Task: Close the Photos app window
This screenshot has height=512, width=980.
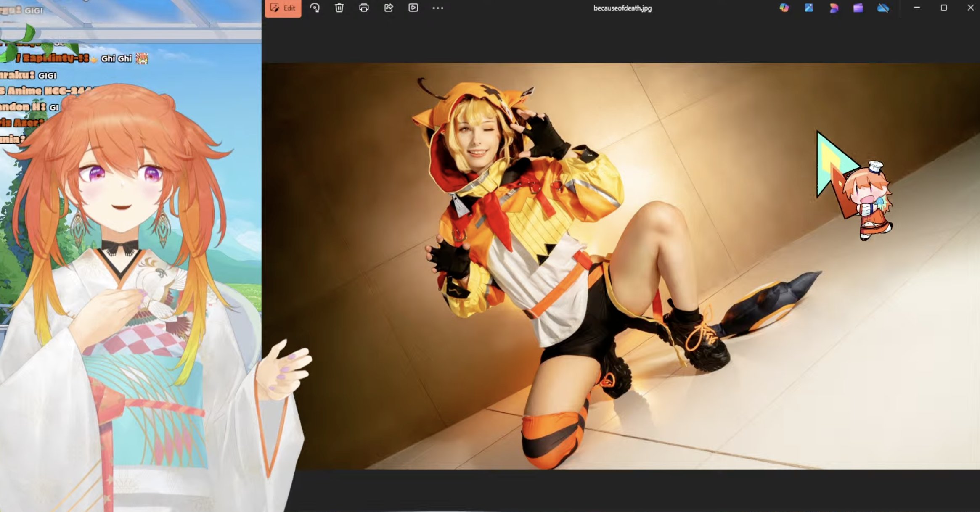Action: 970,8
